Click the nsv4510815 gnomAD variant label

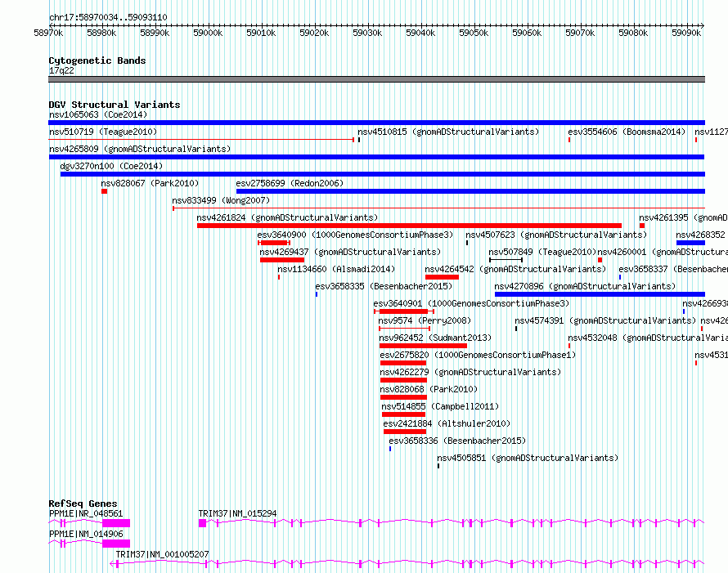(x=448, y=132)
